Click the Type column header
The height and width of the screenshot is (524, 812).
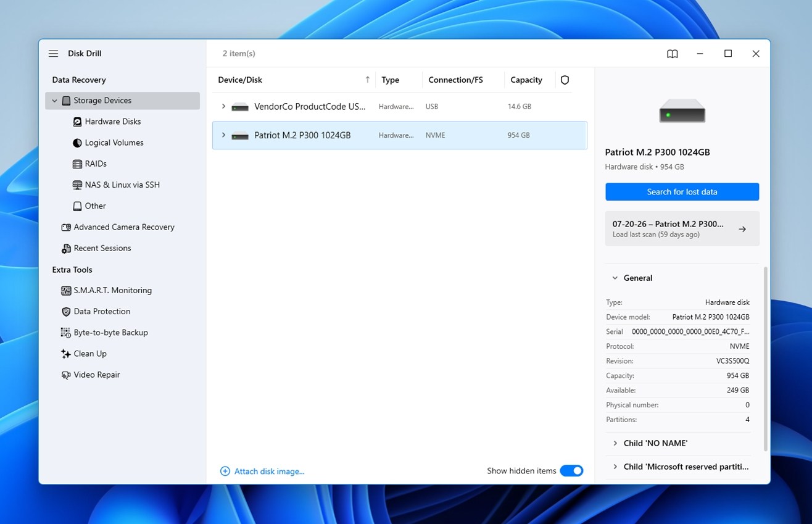click(x=391, y=80)
